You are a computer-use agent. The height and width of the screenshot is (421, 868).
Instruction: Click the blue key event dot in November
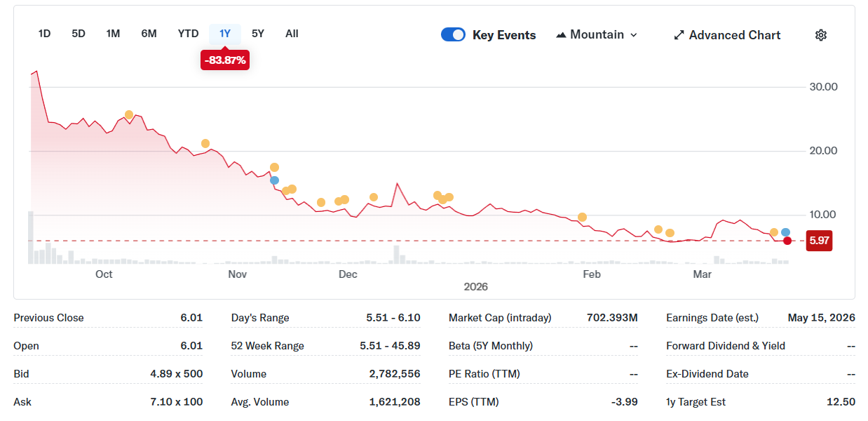point(274,180)
